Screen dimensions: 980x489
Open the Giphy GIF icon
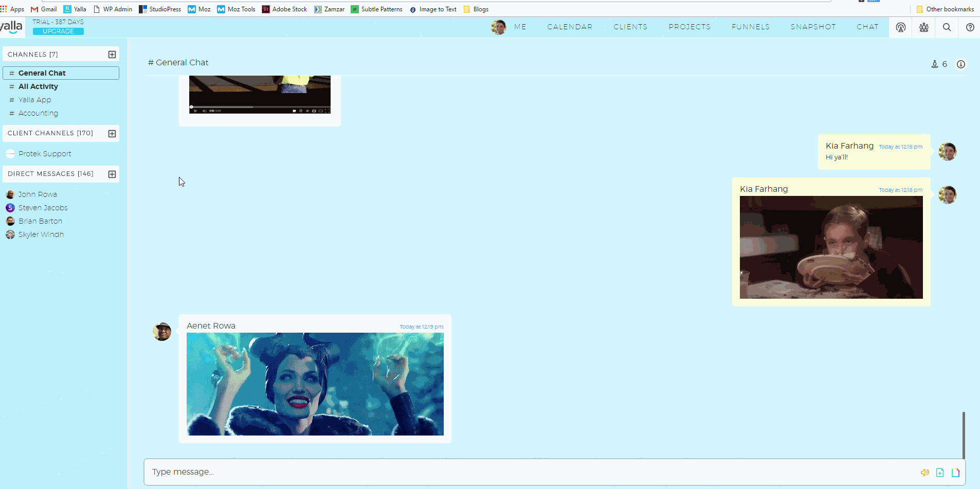pyautogui.click(x=955, y=473)
